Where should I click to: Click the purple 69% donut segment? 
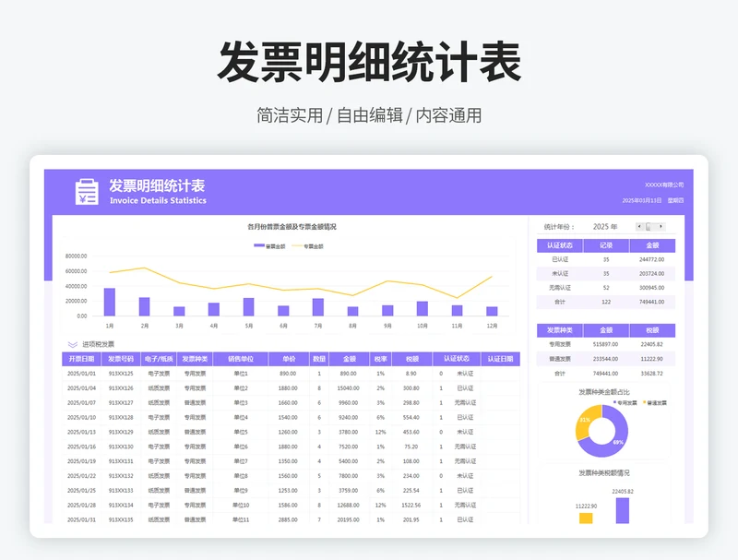click(619, 440)
